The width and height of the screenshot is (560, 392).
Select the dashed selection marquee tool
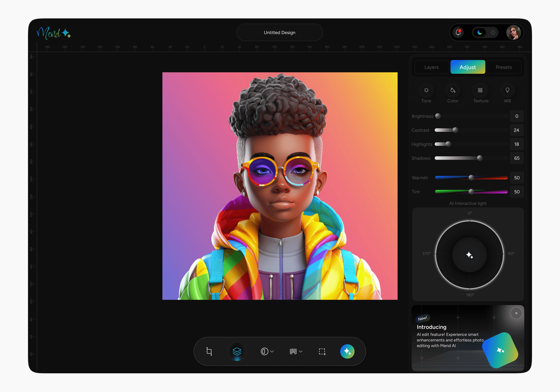coord(322,351)
